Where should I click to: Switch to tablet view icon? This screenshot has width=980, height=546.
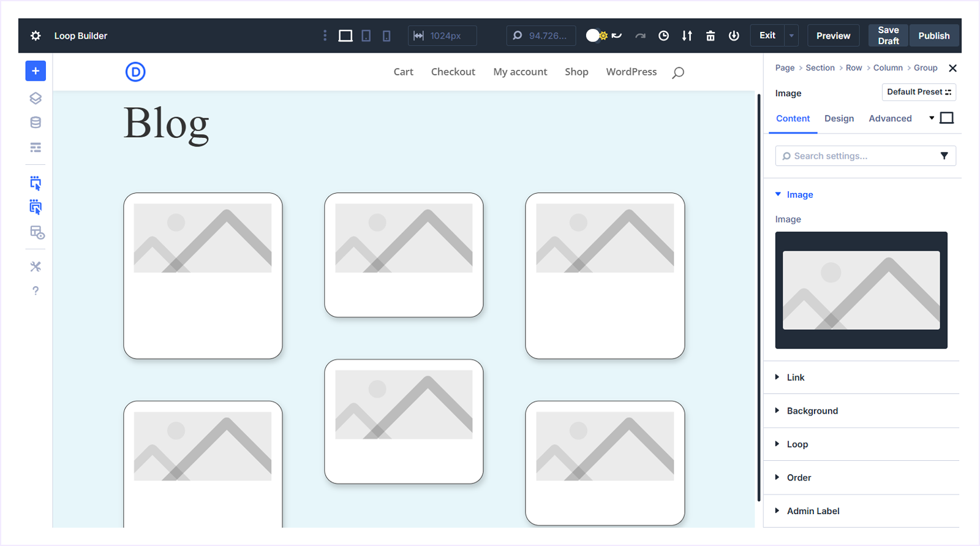[x=366, y=36]
